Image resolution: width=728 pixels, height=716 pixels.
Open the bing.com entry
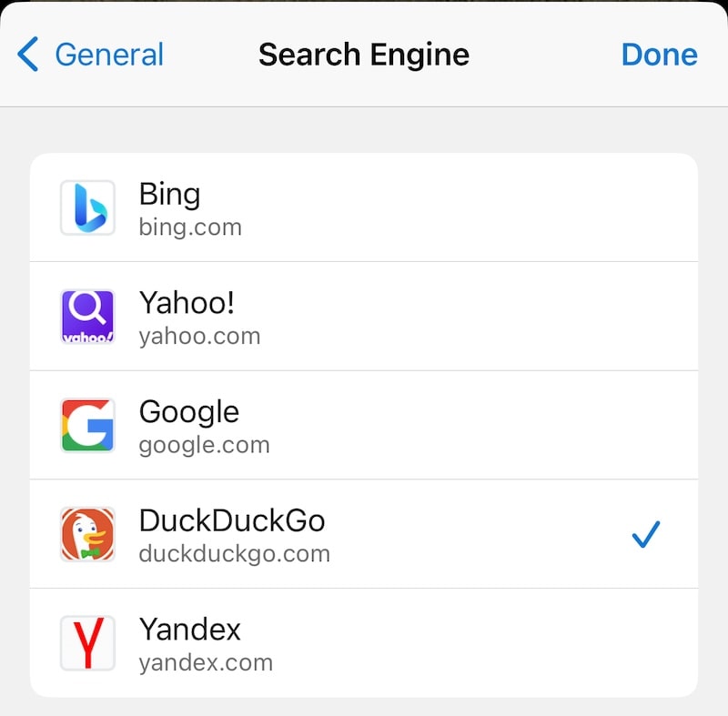point(191,227)
